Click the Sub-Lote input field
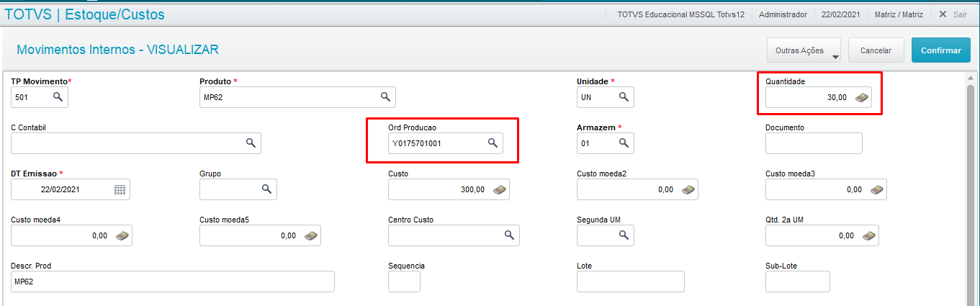 [798, 282]
